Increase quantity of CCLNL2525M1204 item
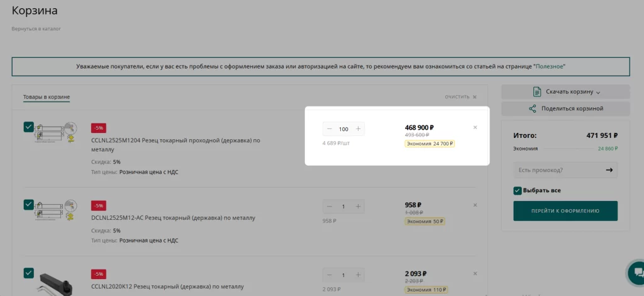 click(358, 129)
